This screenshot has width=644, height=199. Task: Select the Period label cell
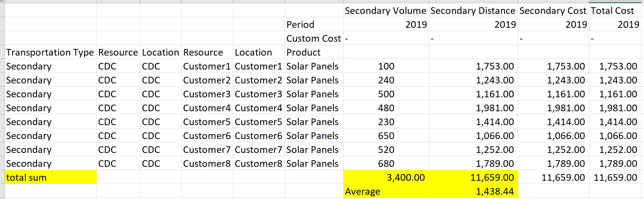pos(313,25)
